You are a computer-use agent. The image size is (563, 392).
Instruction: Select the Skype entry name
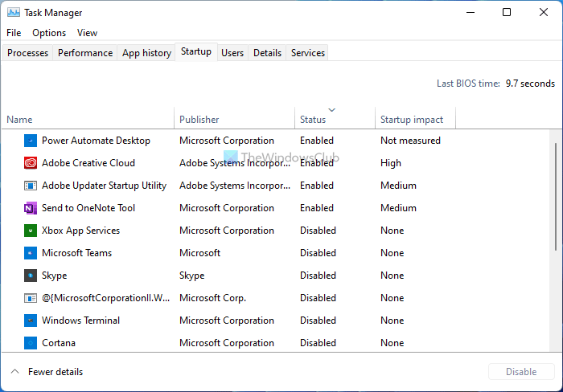click(54, 276)
